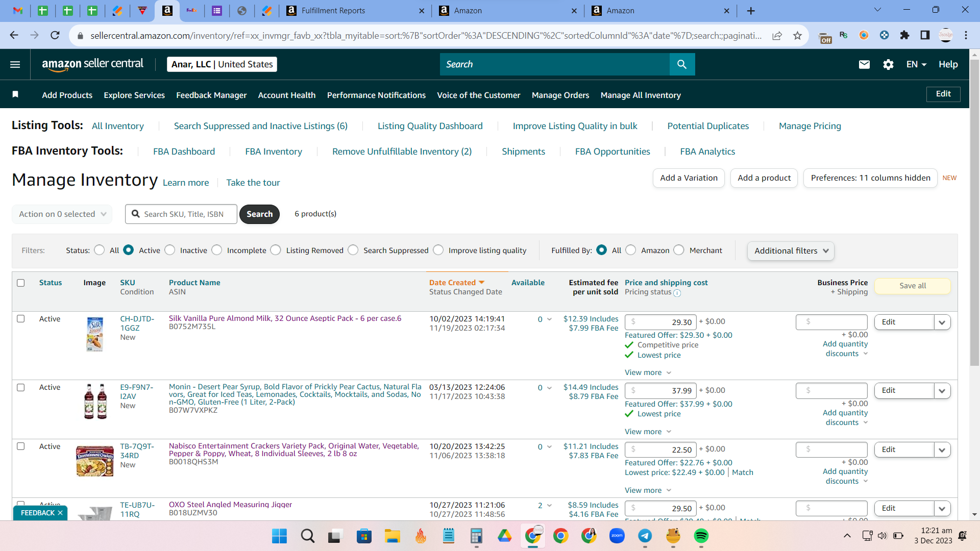Image resolution: width=980 pixels, height=551 pixels.
Task: Expand available quantity chevron for Silk Almond Milk
Action: tap(549, 319)
